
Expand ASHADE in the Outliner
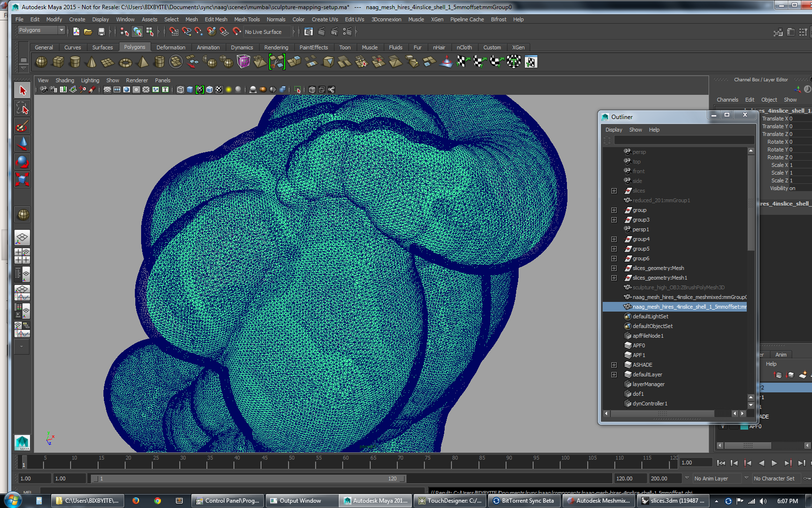coord(614,365)
